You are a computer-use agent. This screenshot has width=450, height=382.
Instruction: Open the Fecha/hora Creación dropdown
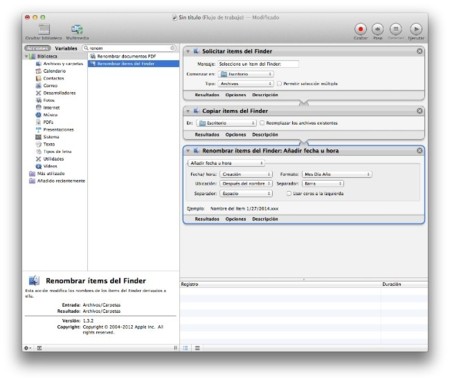pos(246,174)
